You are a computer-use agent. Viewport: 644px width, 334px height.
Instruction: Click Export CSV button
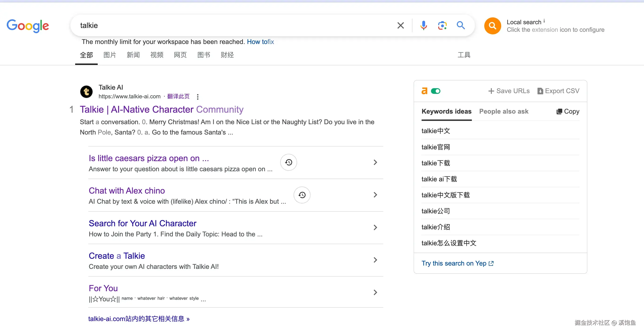558,91
